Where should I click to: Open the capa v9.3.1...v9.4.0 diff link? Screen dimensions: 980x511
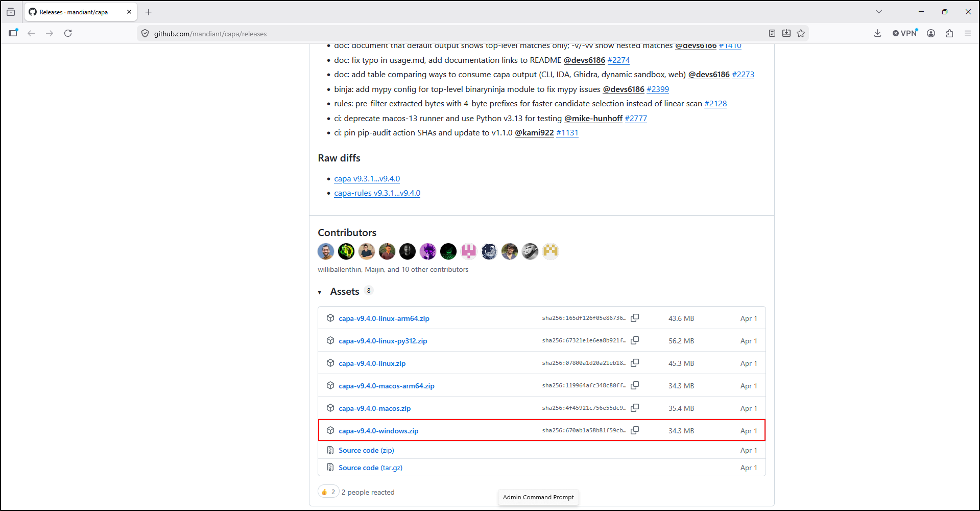click(x=367, y=179)
